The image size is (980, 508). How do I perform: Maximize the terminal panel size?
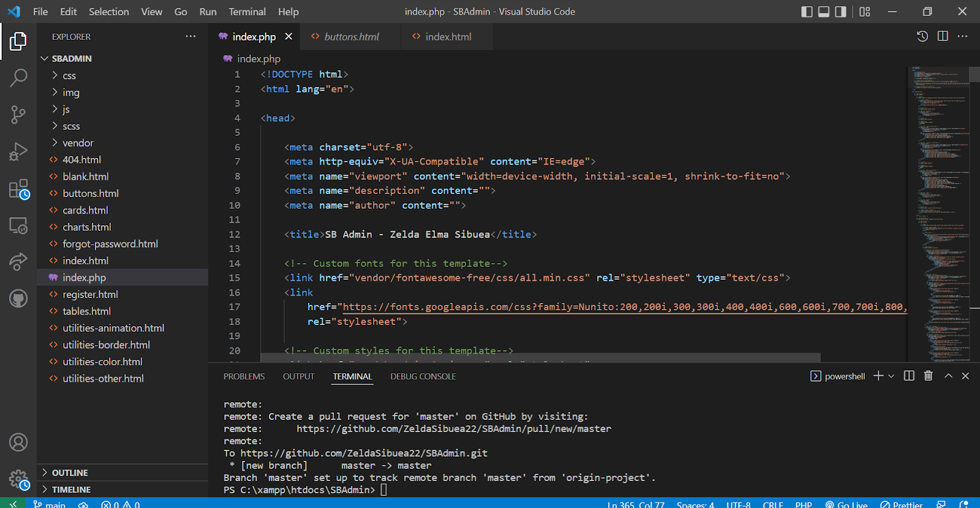click(948, 376)
